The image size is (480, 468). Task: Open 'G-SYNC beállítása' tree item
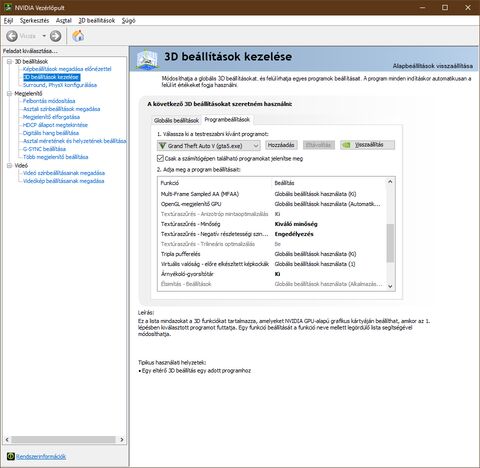pyautogui.click(x=44, y=149)
